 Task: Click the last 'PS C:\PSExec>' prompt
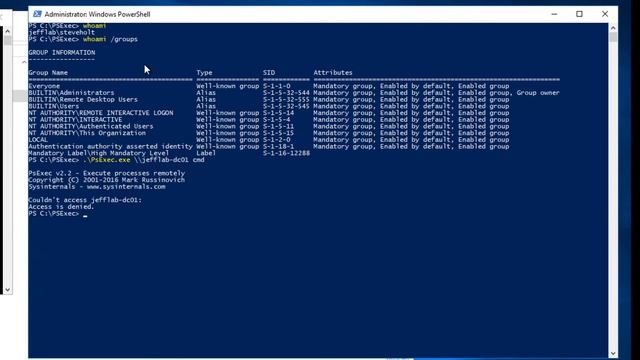[x=53, y=213]
